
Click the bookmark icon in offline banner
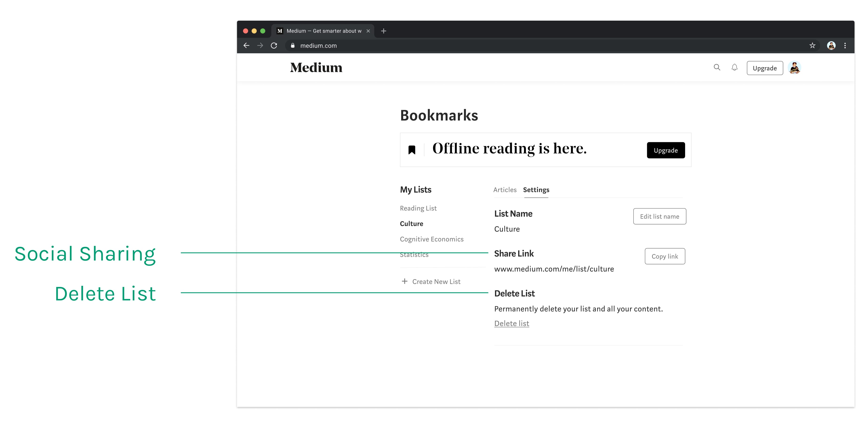412,150
